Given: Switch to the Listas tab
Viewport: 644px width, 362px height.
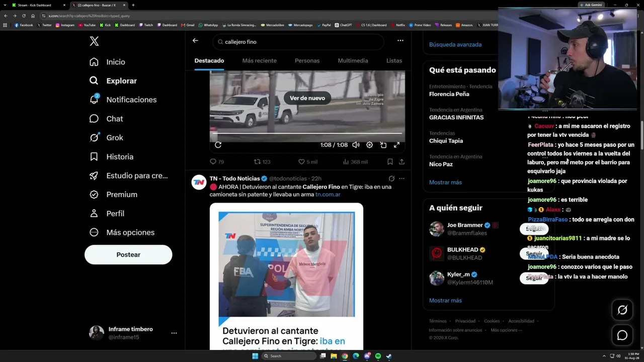Looking at the screenshot, I should tap(394, 61).
